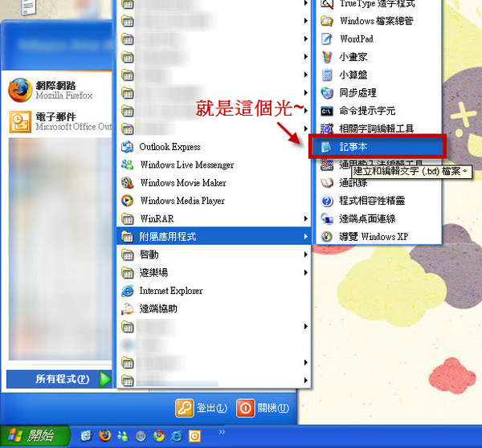Click the 啟動 startup folder icon
This screenshot has height=448, width=482.
[127, 255]
